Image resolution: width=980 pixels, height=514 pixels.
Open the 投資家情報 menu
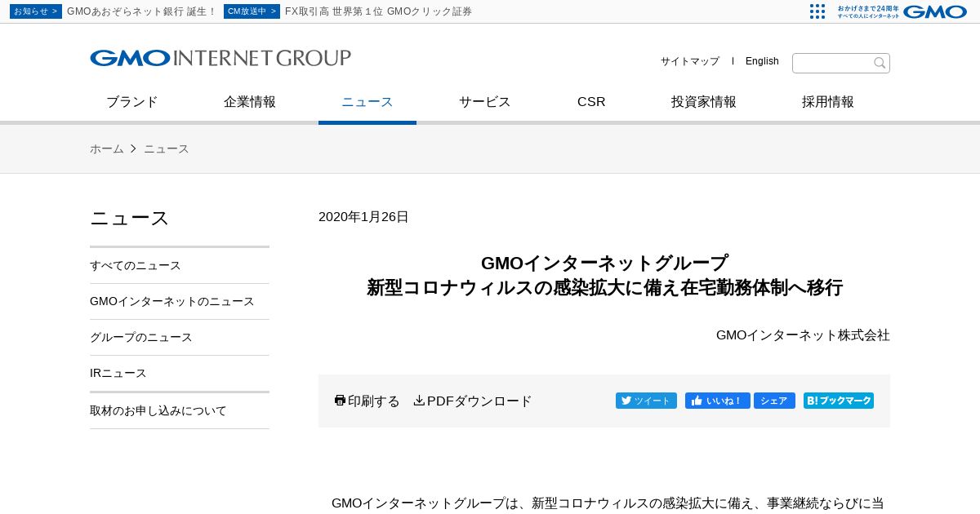(x=704, y=102)
